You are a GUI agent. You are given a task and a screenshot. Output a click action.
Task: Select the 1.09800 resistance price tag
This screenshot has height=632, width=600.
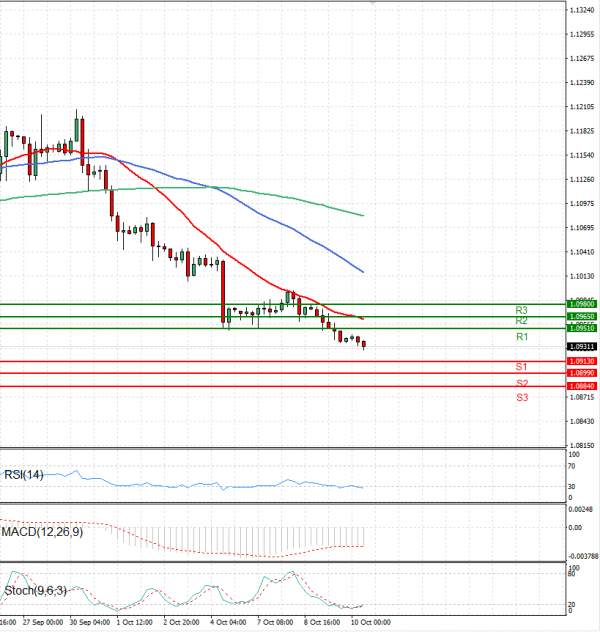tap(582, 303)
